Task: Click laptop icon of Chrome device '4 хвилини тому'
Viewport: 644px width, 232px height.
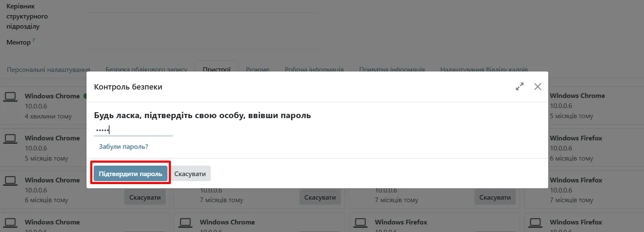Action: 10,97
